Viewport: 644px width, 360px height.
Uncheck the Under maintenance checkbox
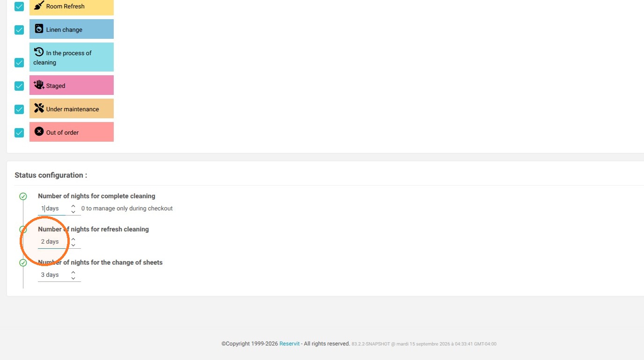click(x=19, y=109)
